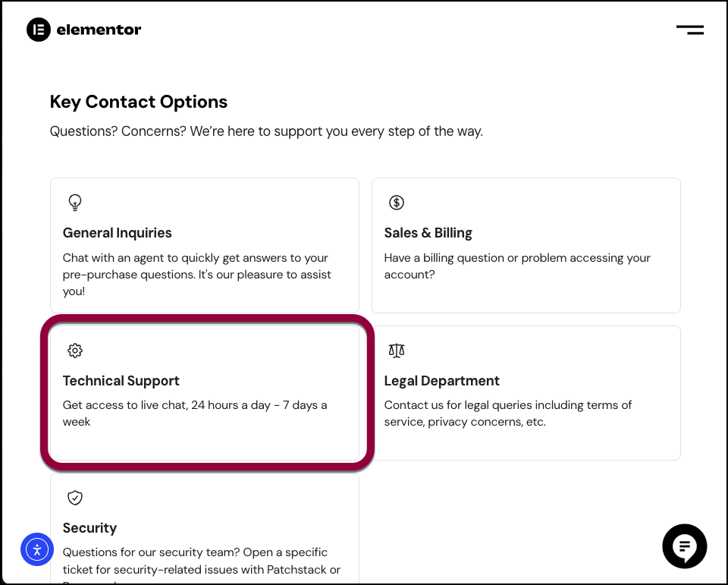Click the scales Legal Department icon
The image size is (728, 585).
396,351
